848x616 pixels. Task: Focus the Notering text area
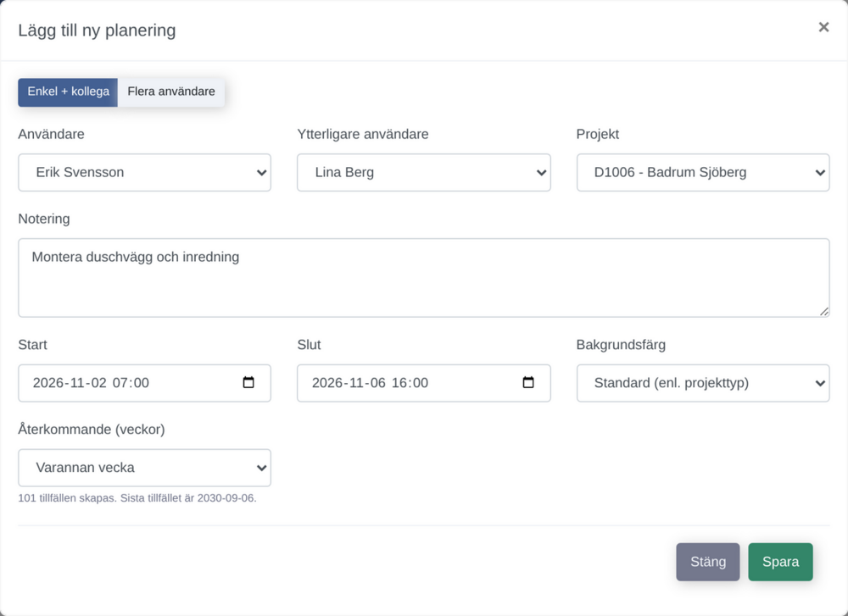pos(423,278)
